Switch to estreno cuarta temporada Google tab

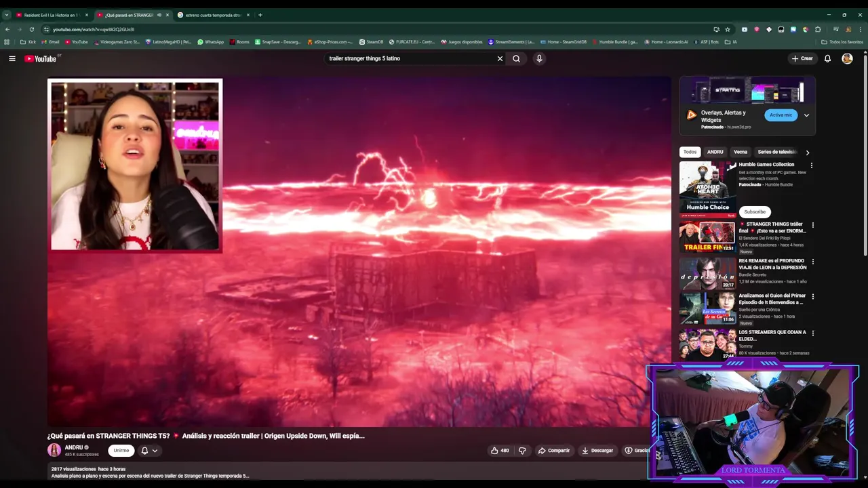pyautogui.click(x=213, y=15)
